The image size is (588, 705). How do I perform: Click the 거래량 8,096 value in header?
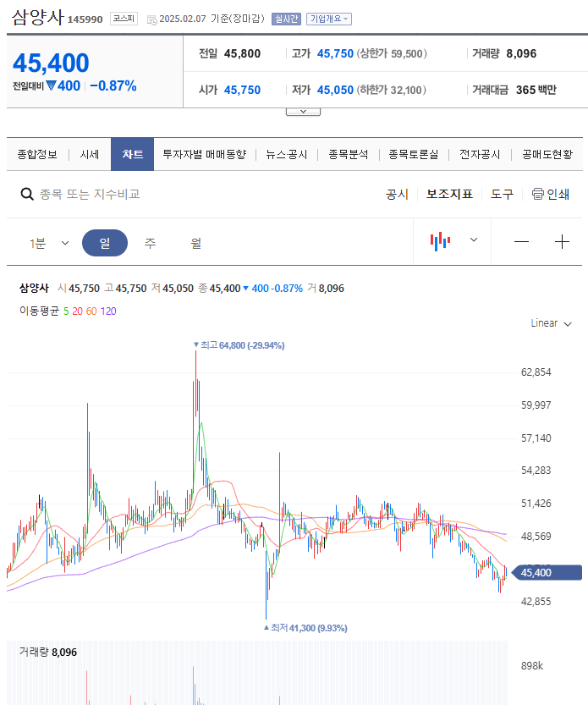click(521, 53)
